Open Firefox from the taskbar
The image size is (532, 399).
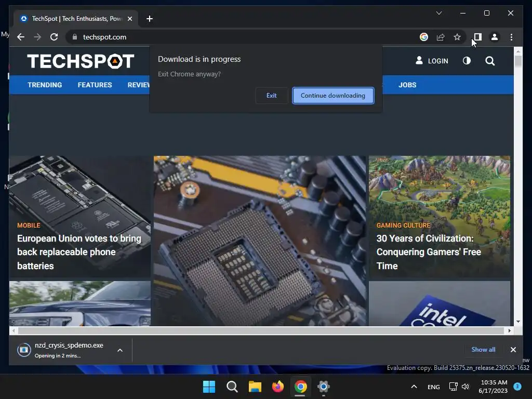[x=278, y=387]
